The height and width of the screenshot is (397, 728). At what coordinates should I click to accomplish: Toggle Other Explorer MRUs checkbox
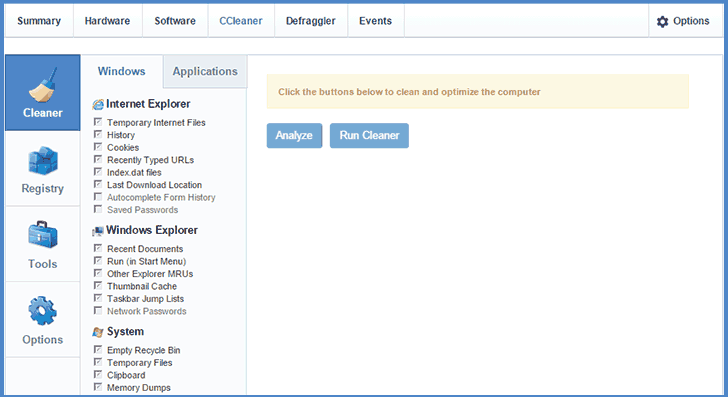98,273
